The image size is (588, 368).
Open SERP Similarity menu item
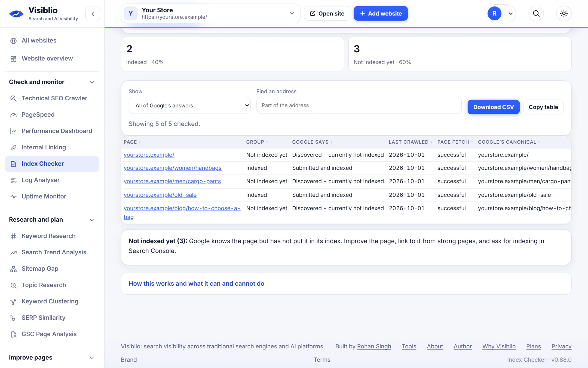(x=52, y=318)
